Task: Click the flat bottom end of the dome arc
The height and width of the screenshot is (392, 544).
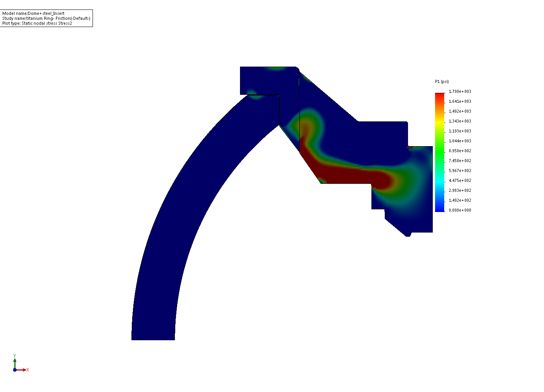Action: pyautogui.click(x=153, y=339)
